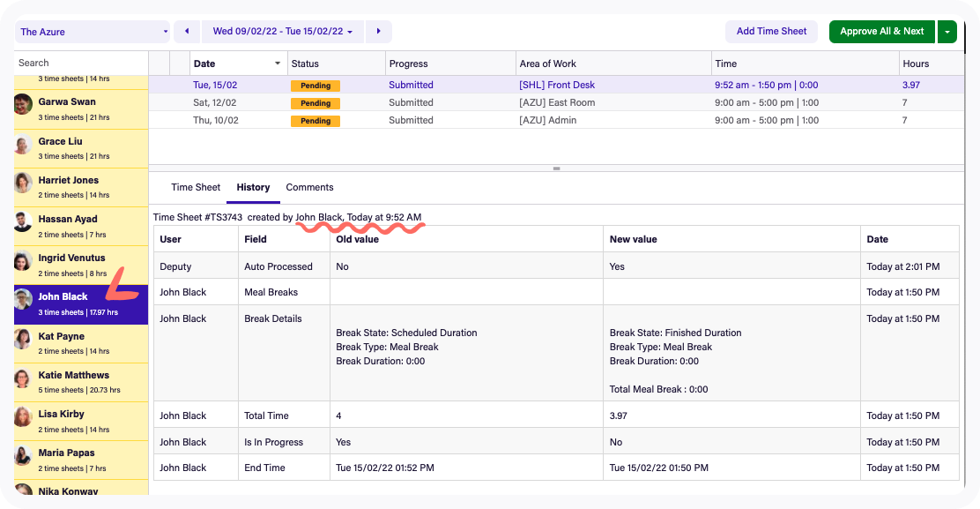Click the Hours column header
The image size is (980, 509).
(x=932, y=64)
